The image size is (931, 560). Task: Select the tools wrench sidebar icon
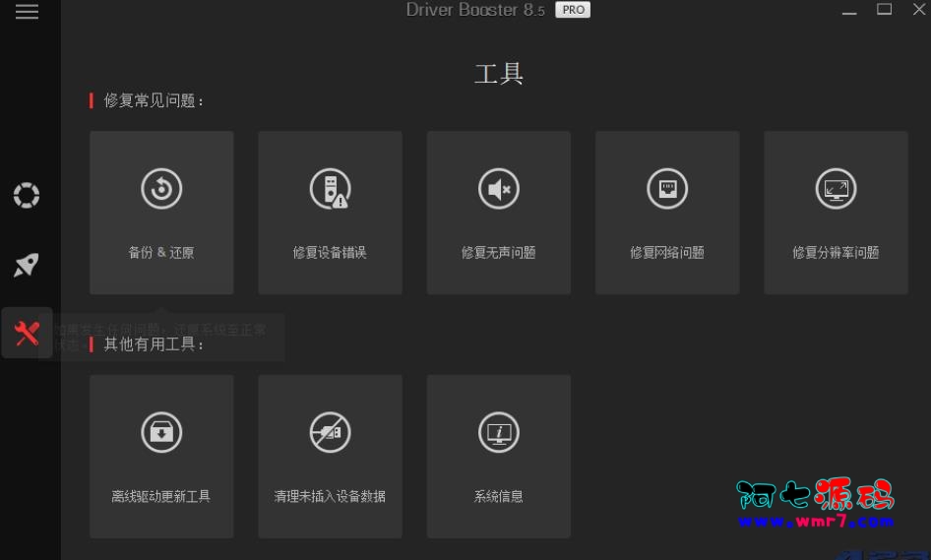coord(27,334)
